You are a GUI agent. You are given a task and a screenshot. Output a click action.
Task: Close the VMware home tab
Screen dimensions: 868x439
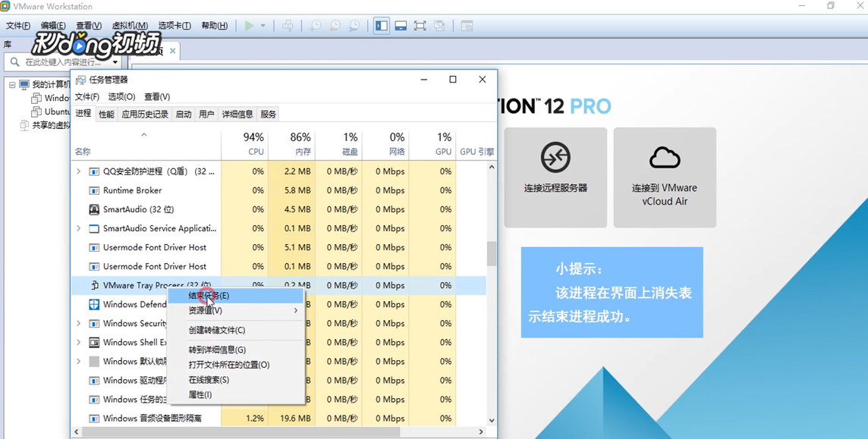coord(172,51)
